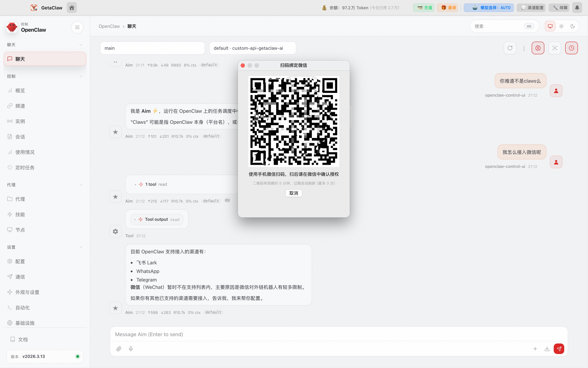Send the message with the paper plane icon
This screenshot has width=588, height=368.
[559, 349]
